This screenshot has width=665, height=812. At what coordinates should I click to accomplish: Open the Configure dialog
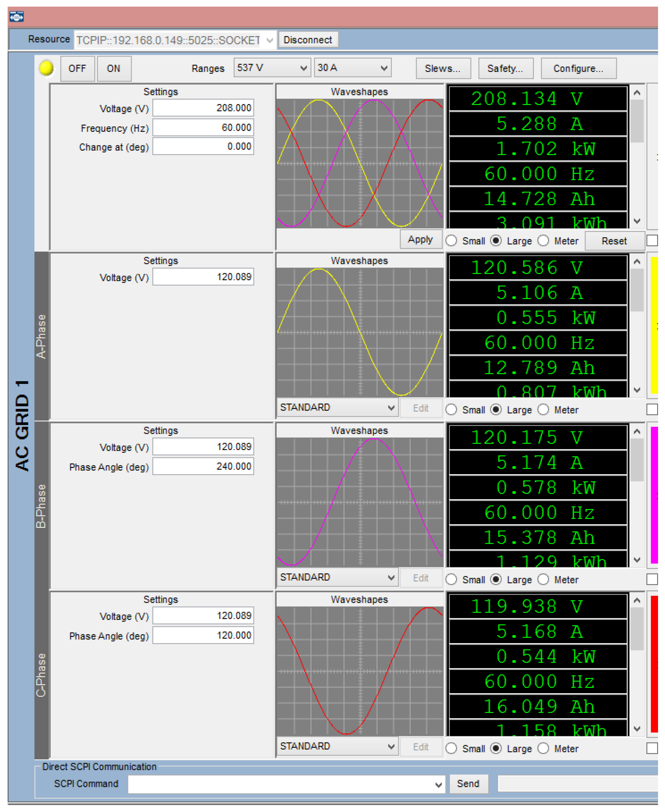[579, 69]
